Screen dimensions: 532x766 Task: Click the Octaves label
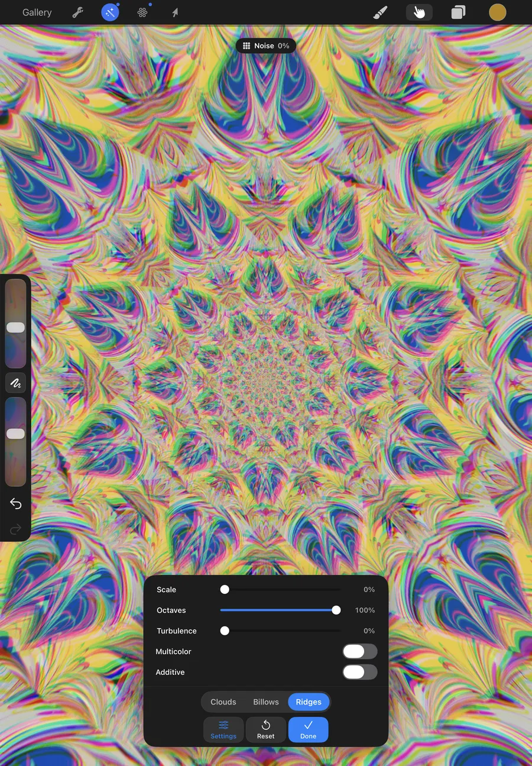pyautogui.click(x=171, y=610)
